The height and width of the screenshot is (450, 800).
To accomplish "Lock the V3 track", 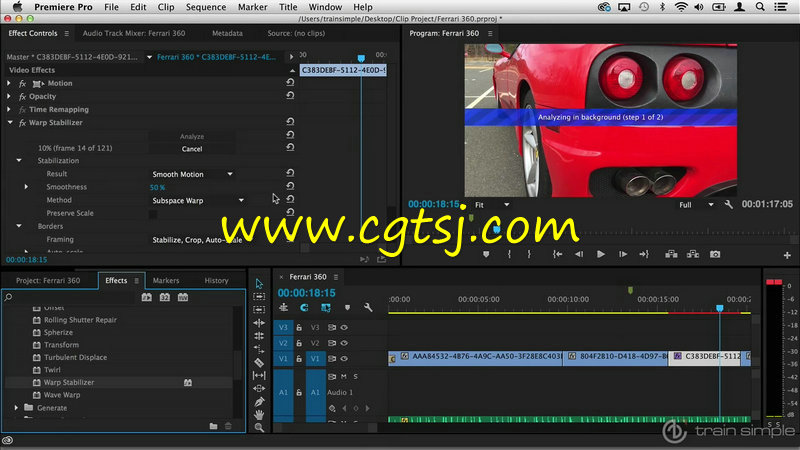I will coord(299,328).
